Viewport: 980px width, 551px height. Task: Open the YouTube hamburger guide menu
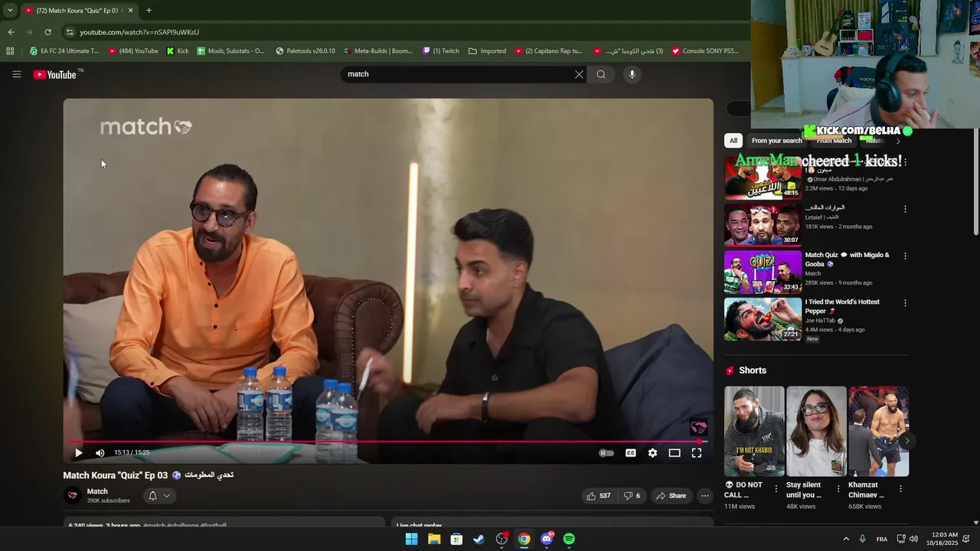[x=16, y=74]
